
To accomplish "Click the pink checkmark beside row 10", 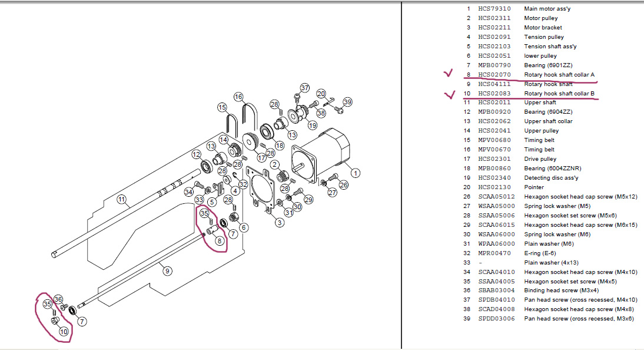I will pyautogui.click(x=450, y=95).
